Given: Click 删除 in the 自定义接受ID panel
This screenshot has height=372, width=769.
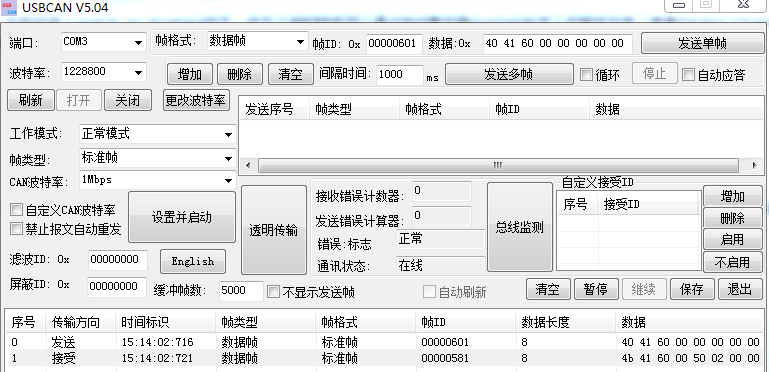Looking at the screenshot, I should pyautogui.click(x=733, y=218).
